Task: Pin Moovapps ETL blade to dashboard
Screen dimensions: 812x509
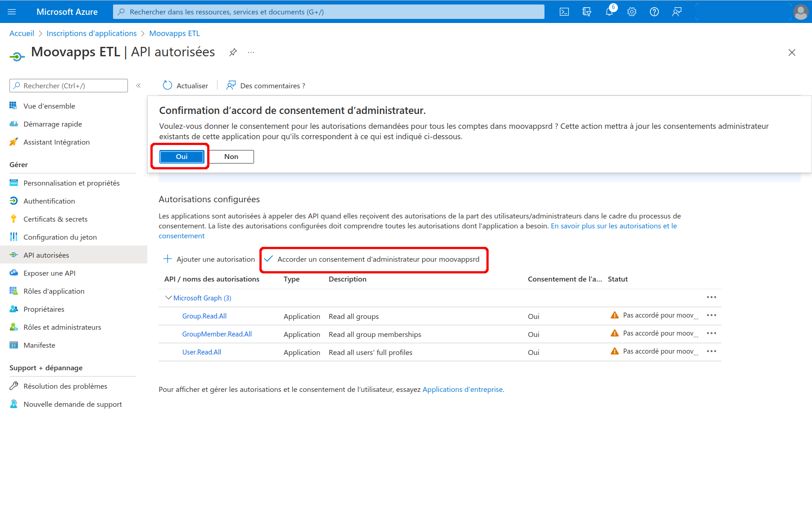Action: click(233, 52)
